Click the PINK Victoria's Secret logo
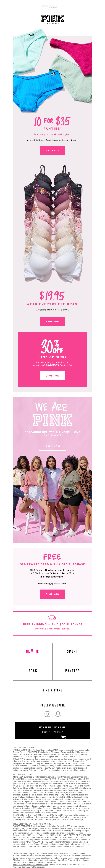Screen dimensions: 105x868 [x=52, y=19]
